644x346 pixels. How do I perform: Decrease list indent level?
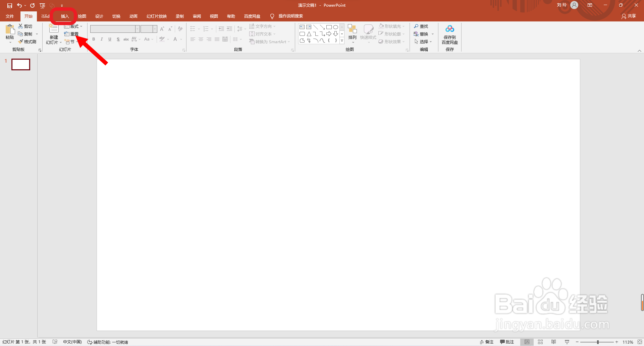point(221,29)
